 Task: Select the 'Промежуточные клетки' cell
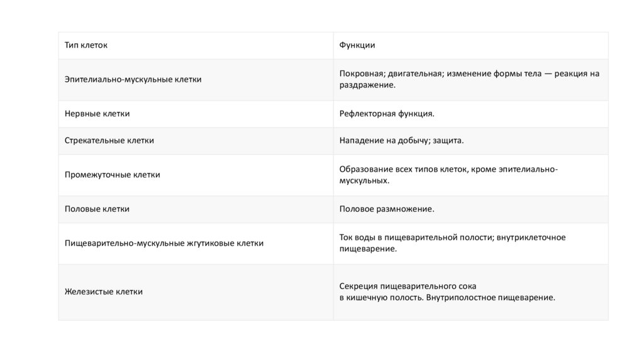point(113,175)
